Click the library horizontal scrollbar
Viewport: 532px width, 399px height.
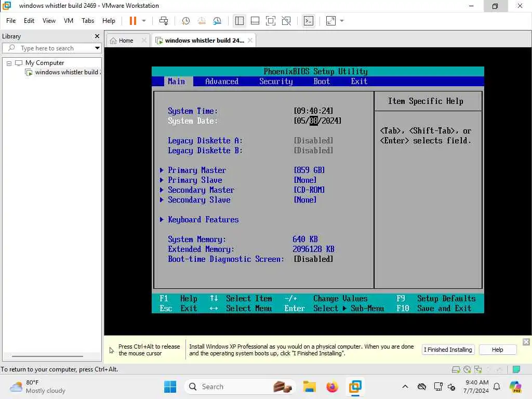click(x=47, y=356)
